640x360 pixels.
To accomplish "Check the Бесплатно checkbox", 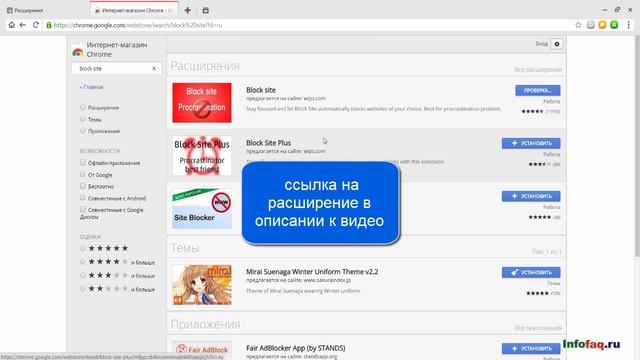I will 83,186.
